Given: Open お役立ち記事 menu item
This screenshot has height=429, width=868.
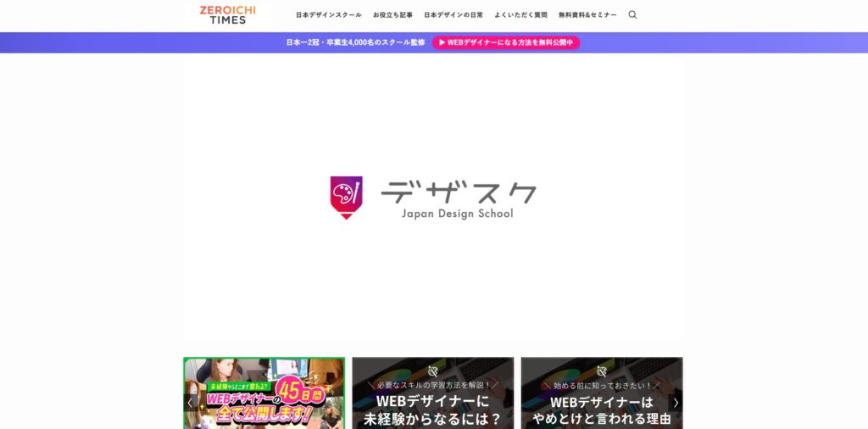Looking at the screenshot, I should [x=393, y=15].
